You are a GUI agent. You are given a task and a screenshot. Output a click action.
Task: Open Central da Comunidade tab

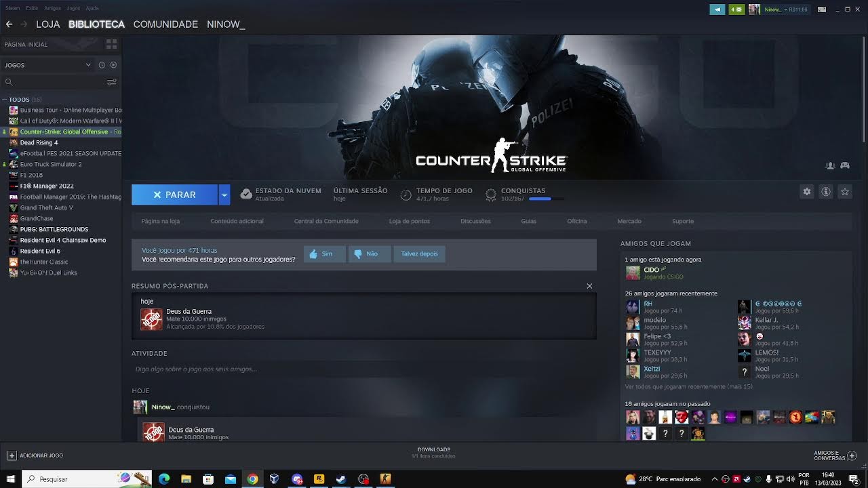click(x=326, y=221)
